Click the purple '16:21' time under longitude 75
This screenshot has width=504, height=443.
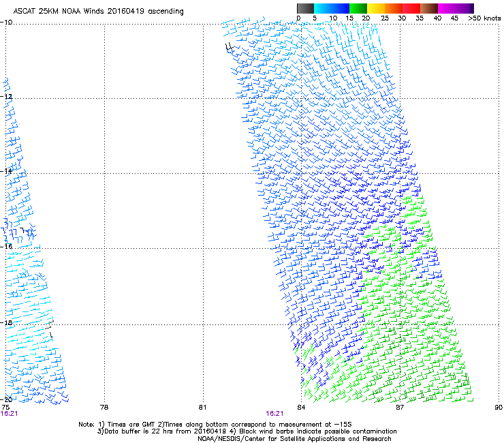9,414
